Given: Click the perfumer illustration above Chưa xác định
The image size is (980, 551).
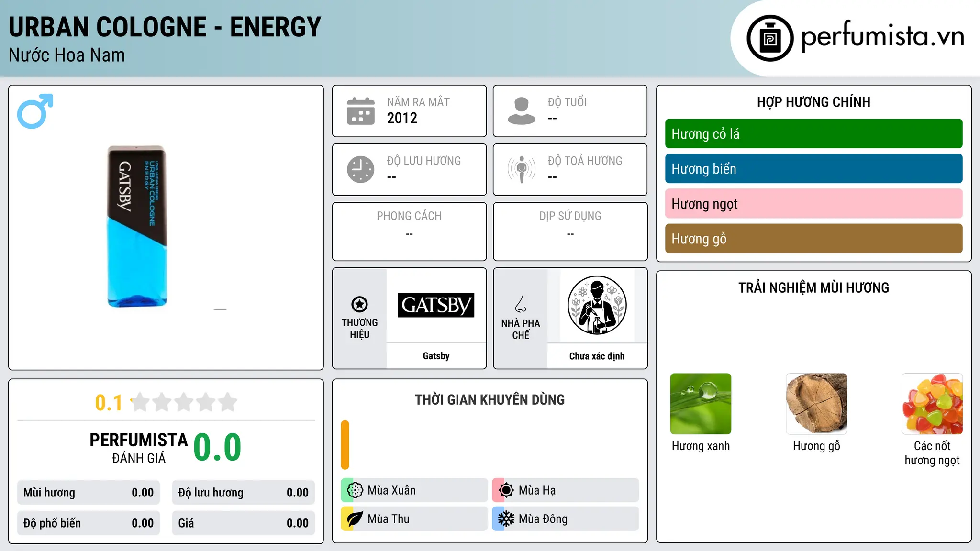Looking at the screenshot, I should click(597, 305).
